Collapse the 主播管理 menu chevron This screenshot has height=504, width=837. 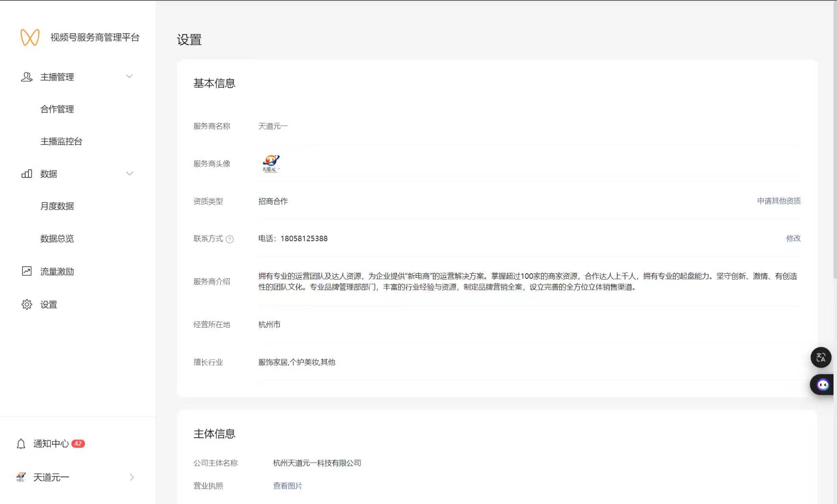129,76
